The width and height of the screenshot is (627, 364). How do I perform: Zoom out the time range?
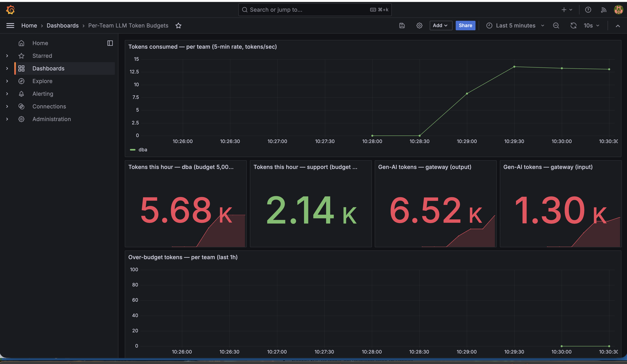(556, 25)
